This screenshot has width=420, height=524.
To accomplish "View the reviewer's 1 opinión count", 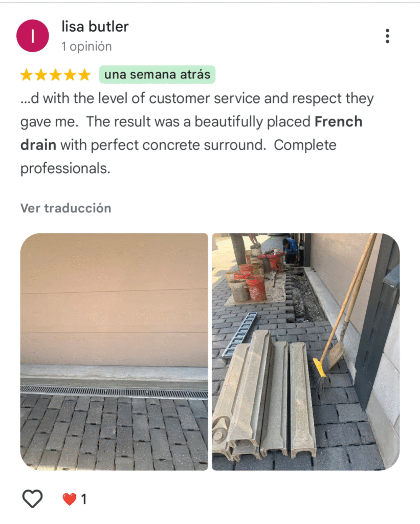I will tap(86, 47).
